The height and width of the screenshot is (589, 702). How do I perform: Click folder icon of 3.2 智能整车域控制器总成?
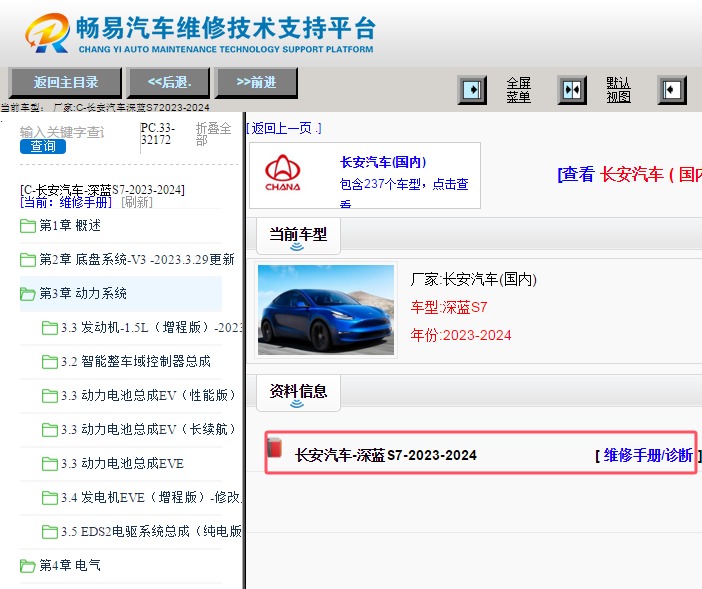50,362
